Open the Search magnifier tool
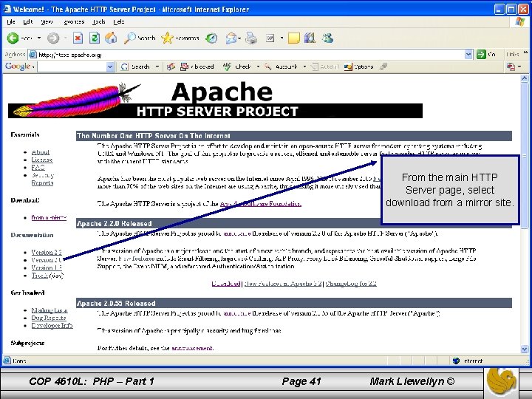This screenshot has width=532, height=399. click(129, 38)
